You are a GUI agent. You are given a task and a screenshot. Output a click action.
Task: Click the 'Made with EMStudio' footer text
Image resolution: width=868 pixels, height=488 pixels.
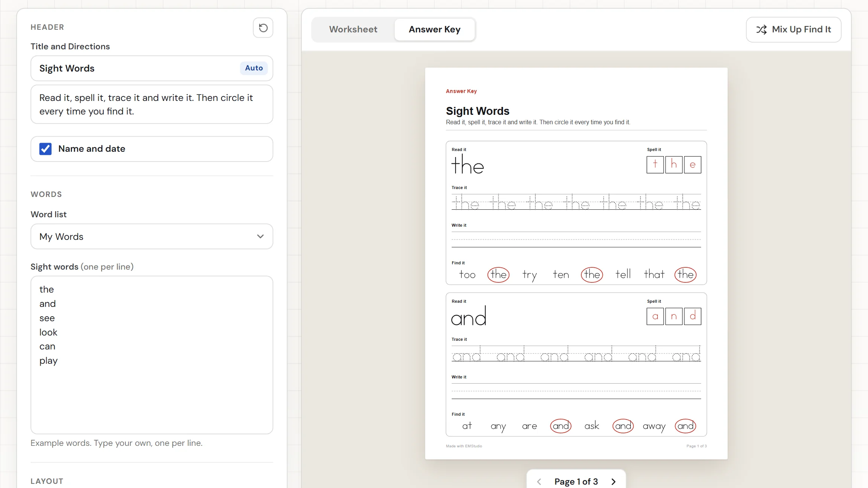tap(464, 446)
